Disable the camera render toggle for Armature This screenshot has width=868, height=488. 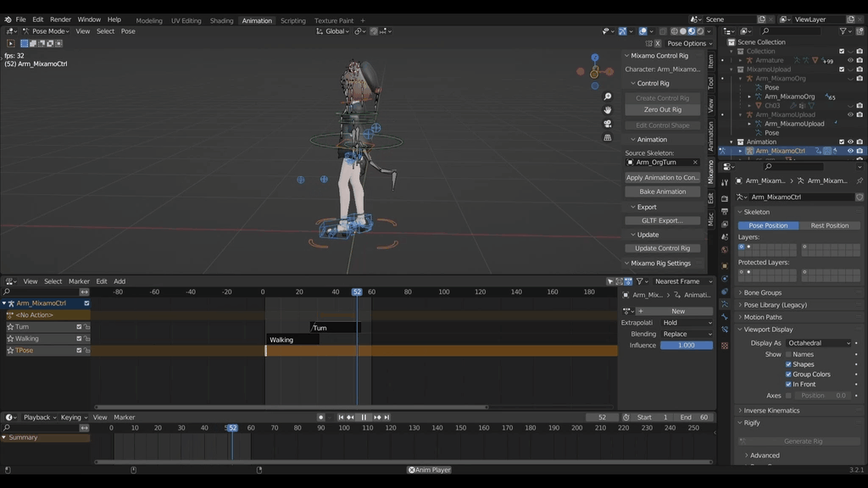860,60
